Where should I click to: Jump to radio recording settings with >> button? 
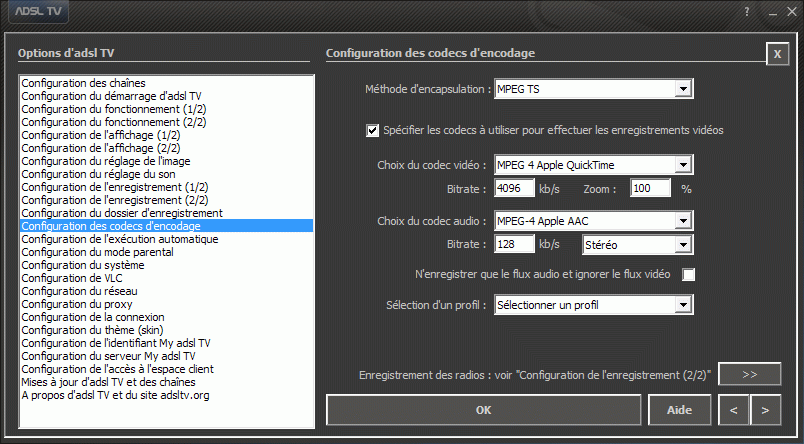point(750,374)
